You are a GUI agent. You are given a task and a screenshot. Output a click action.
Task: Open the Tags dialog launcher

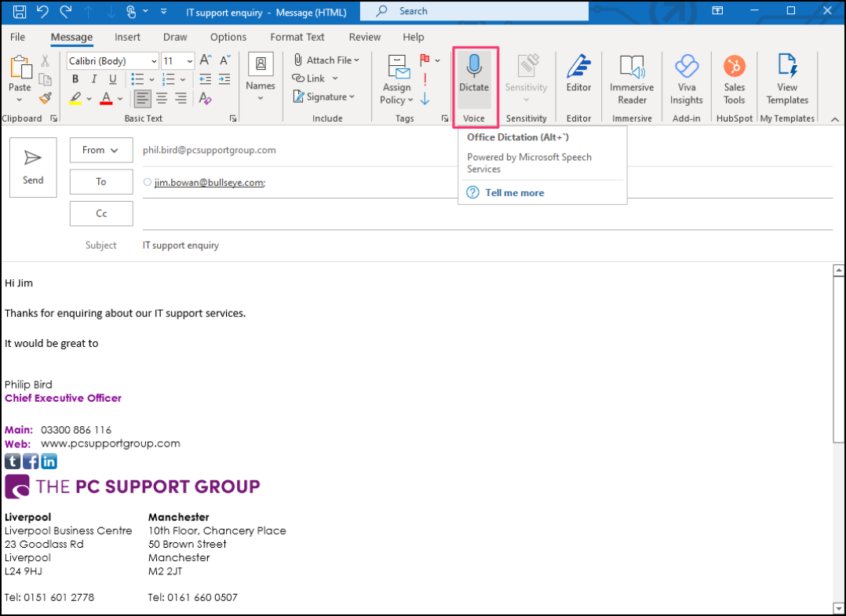(444, 118)
